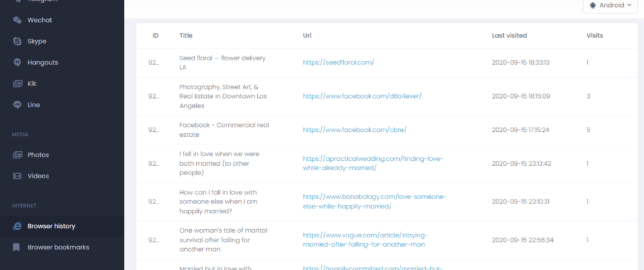644x270 pixels.
Task: Select 'I fell in love when we were both married' title
Action: [x=219, y=163]
